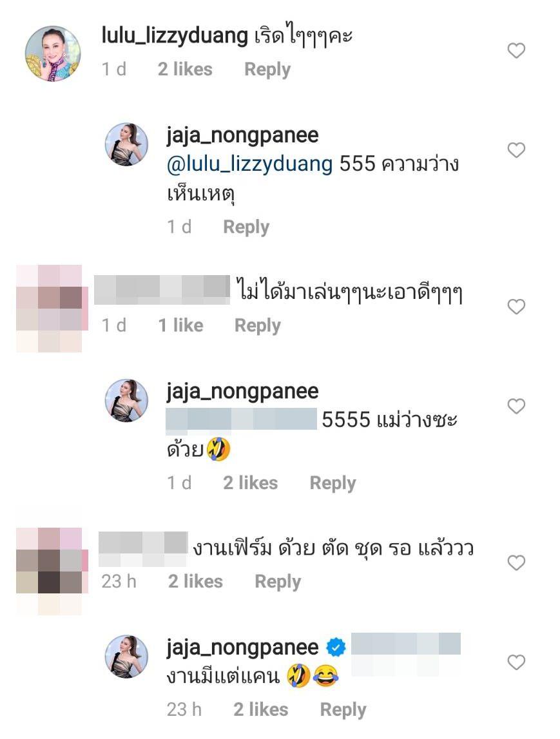Screen dimensions: 560x739
Task: Reply to the 23 h blurred-user comment
Action: [x=278, y=582]
